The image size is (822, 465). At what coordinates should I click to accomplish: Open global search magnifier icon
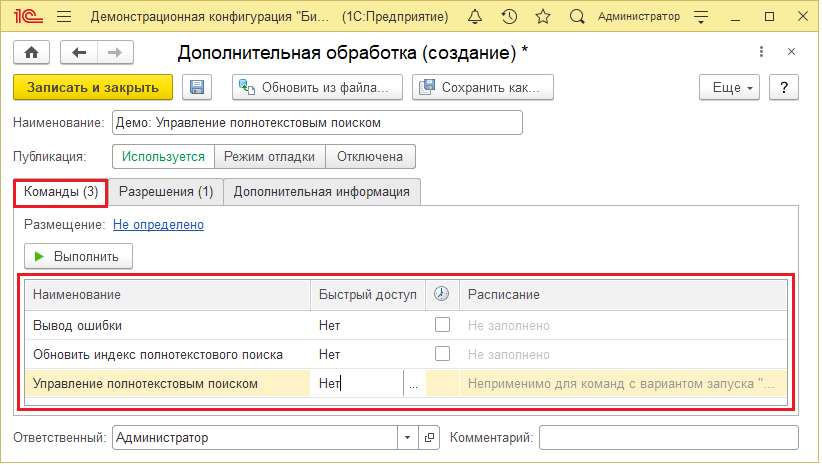tap(577, 17)
